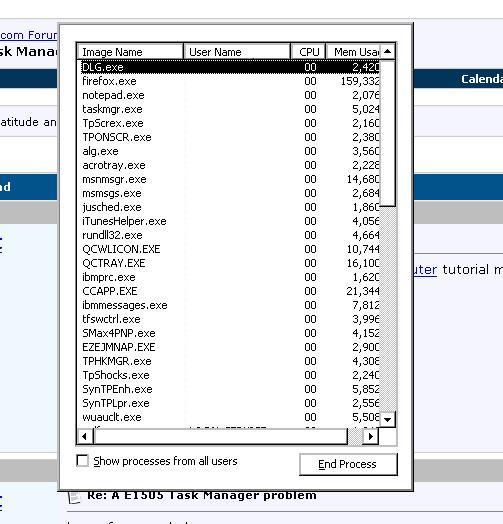The height and width of the screenshot is (524, 503).
Task: Select the msmsgs.exe process
Action: coord(230,193)
